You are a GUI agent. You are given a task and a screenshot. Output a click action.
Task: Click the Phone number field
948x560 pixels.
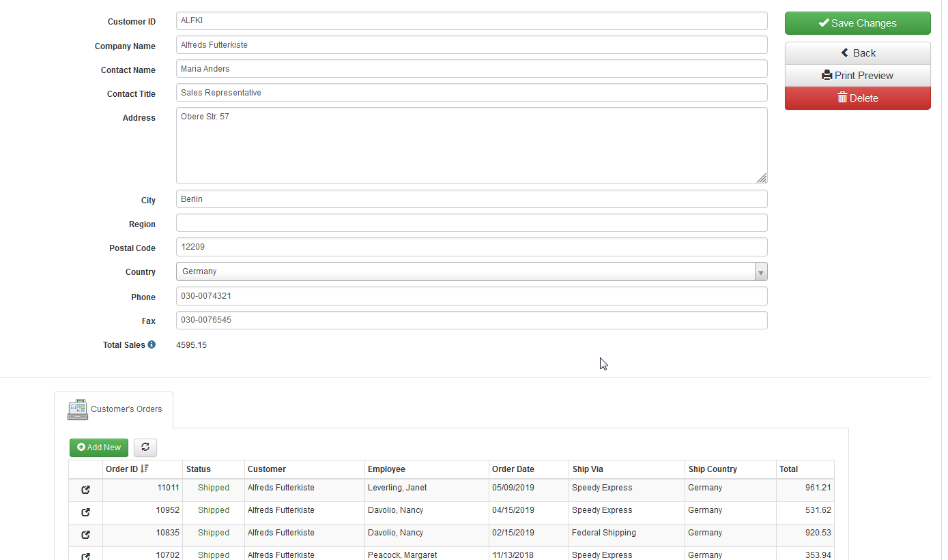(x=472, y=296)
